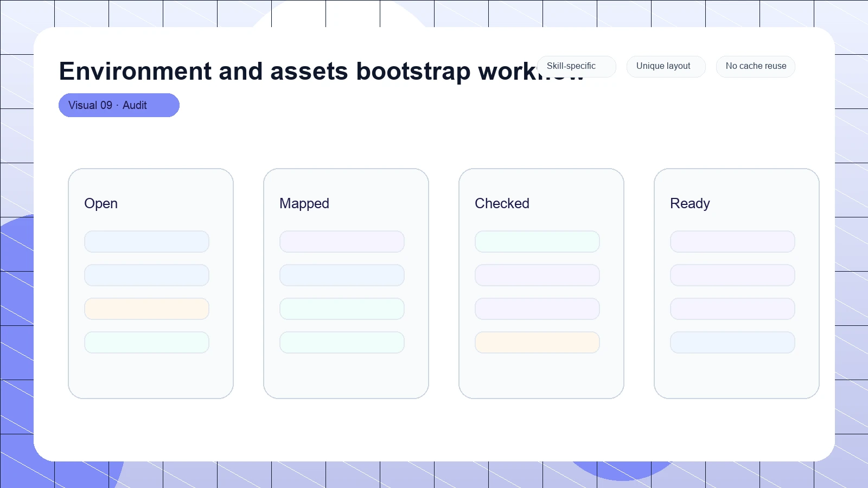Click the orange item in Open column
Image resolution: width=868 pixels, height=488 pixels.
(x=146, y=309)
